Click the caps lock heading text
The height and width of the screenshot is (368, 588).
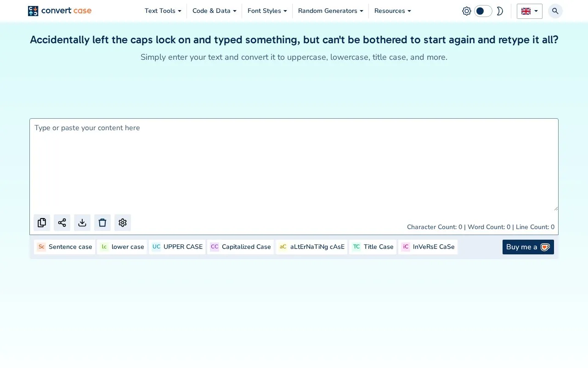click(294, 40)
